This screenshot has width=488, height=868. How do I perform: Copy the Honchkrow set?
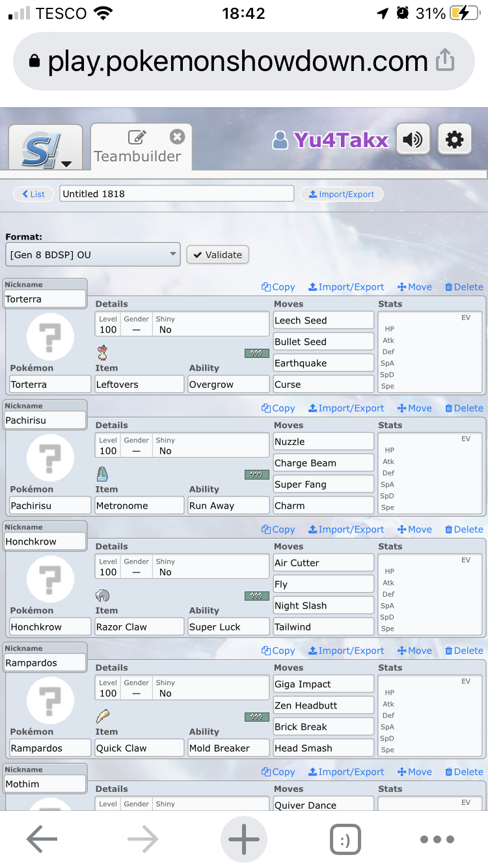278,530
